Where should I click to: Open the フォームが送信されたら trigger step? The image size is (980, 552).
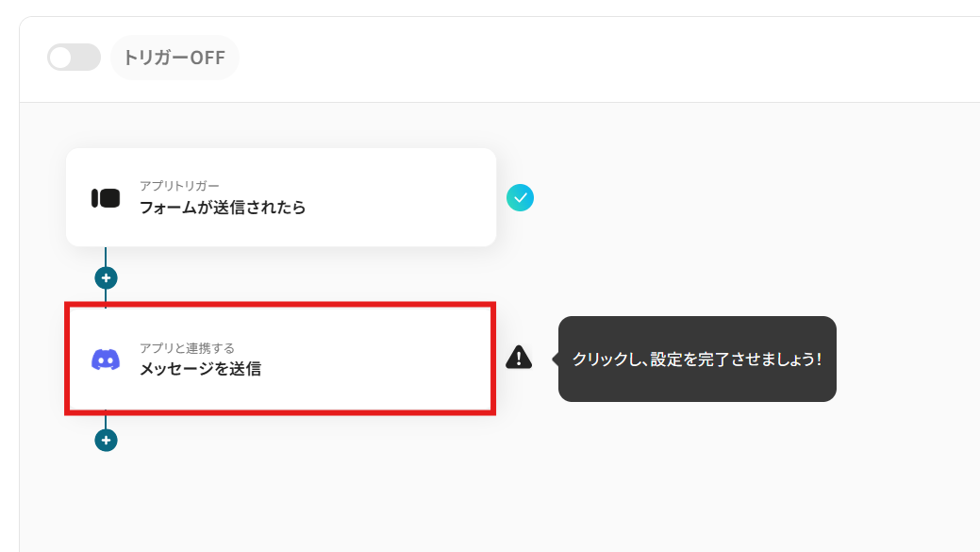[x=223, y=208]
